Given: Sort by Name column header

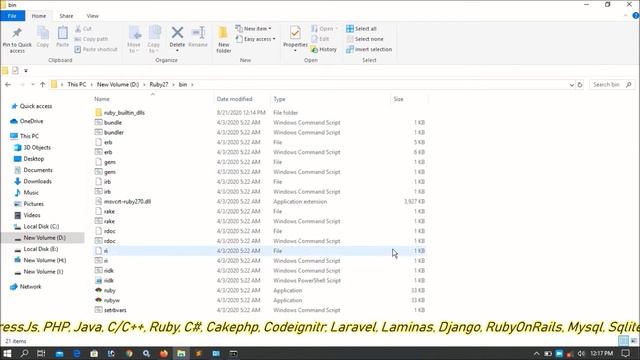Looking at the screenshot, I should 102,99.
